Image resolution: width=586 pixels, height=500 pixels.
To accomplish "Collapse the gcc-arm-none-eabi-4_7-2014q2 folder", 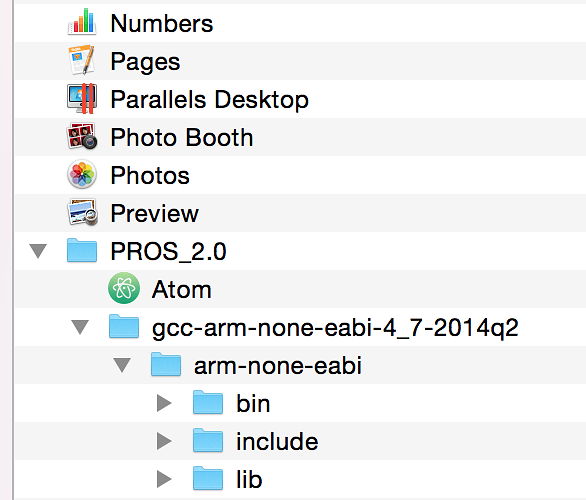I will click(80, 327).
